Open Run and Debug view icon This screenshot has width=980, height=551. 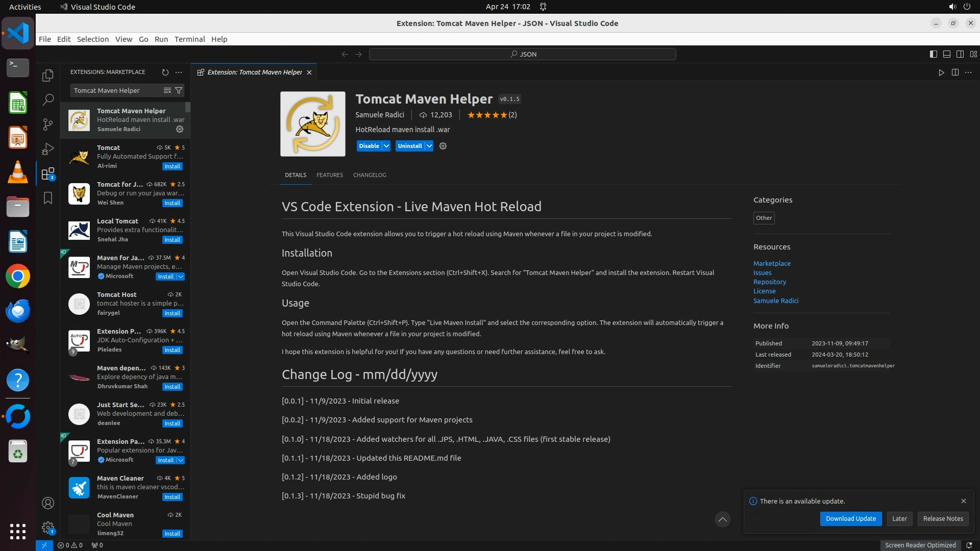coord(48,149)
